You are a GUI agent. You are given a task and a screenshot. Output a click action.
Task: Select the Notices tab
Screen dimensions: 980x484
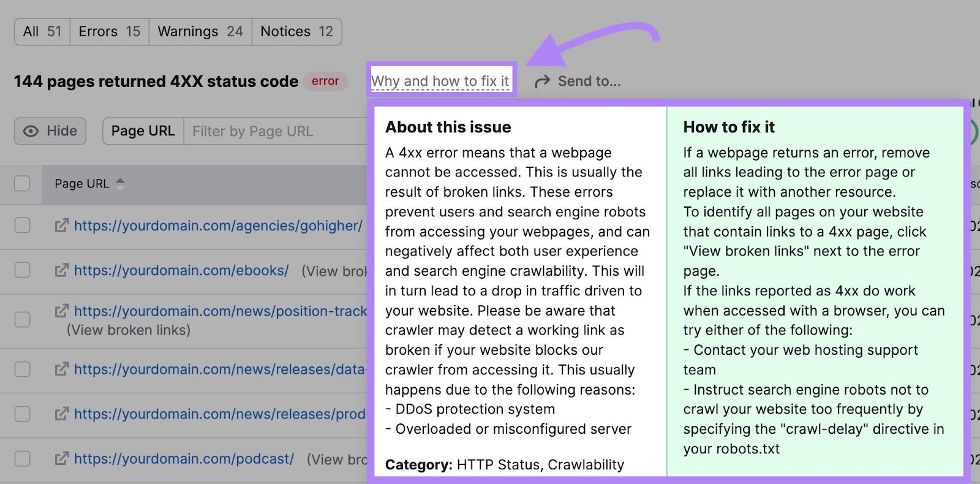point(296,32)
